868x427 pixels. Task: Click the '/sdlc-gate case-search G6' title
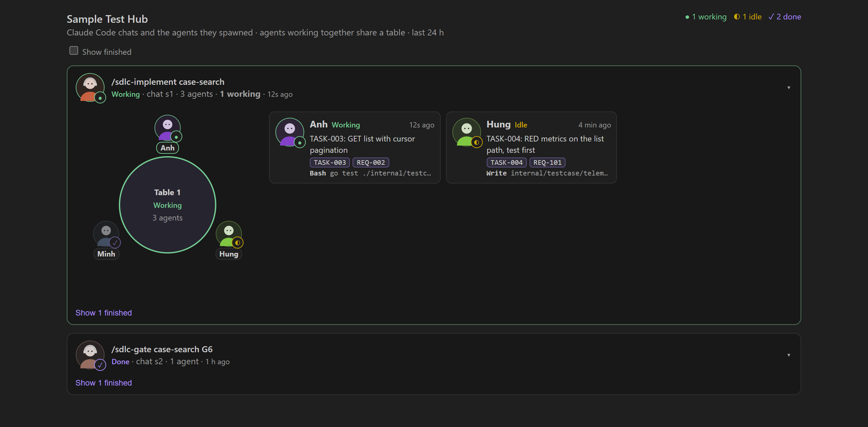point(162,350)
